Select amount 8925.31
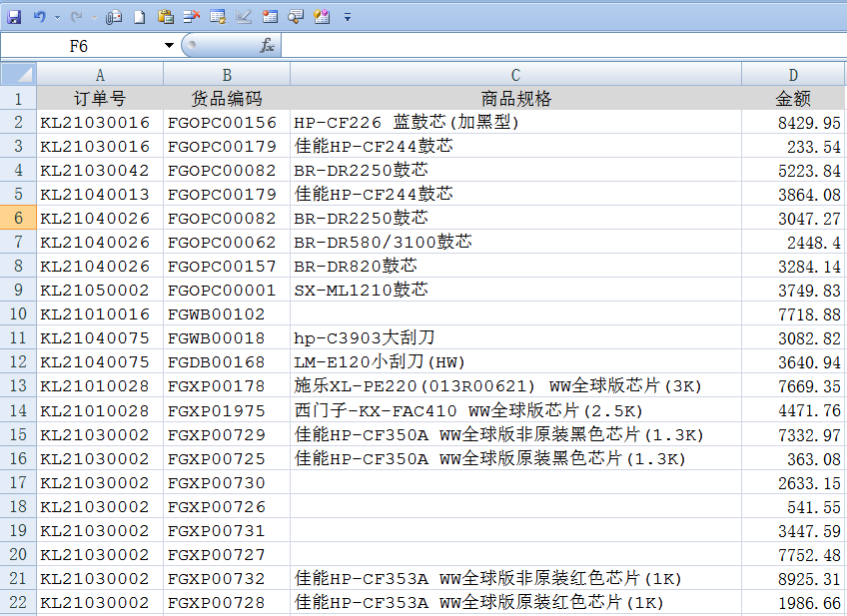The height and width of the screenshot is (616, 847). 793,578
